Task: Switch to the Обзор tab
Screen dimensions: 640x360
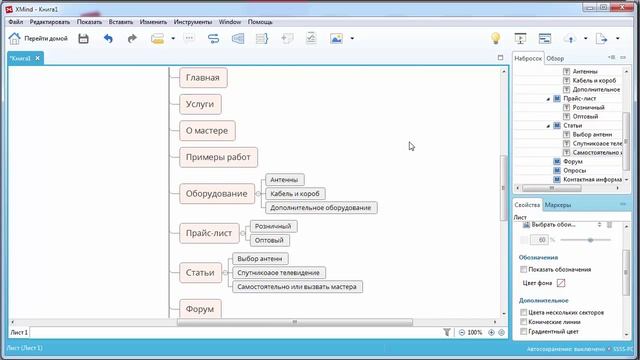Action: 555,58
